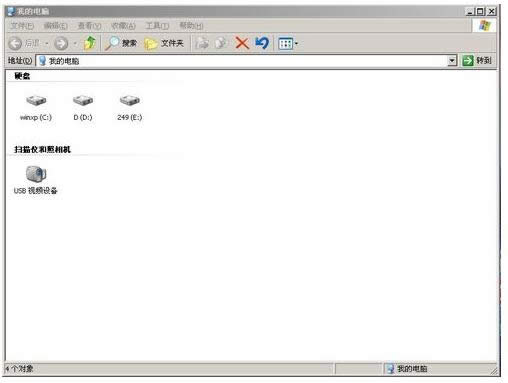Image resolution: width=508 pixels, height=383 pixels.
Task: Expand the Views button dropdown arrow
Action: pyautogui.click(x=296, y=43)
